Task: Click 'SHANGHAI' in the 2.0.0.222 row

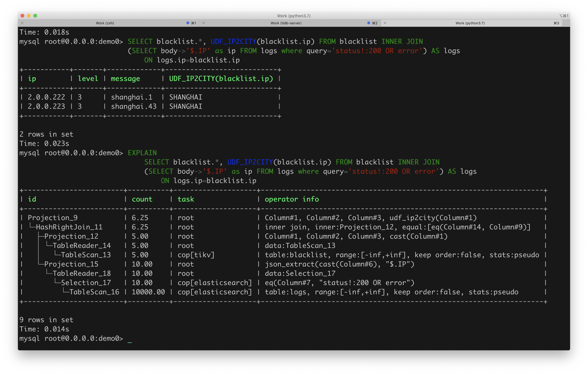Action: [x=186, y=97]
